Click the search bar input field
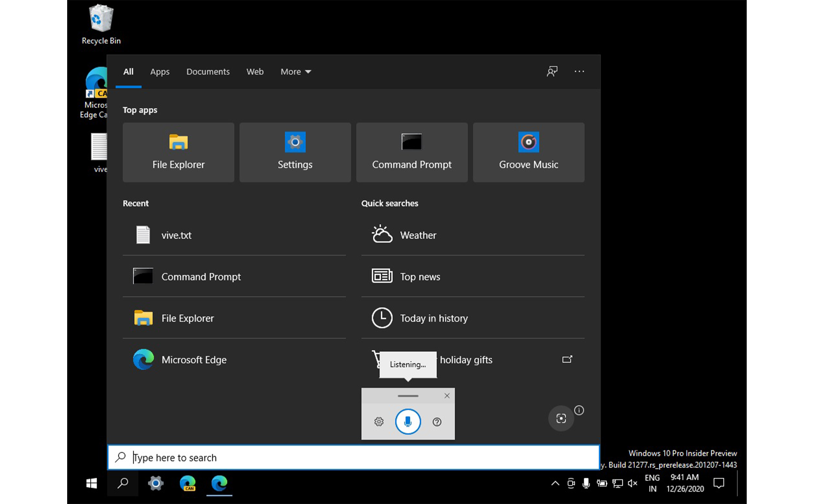 tap(355, 457)
